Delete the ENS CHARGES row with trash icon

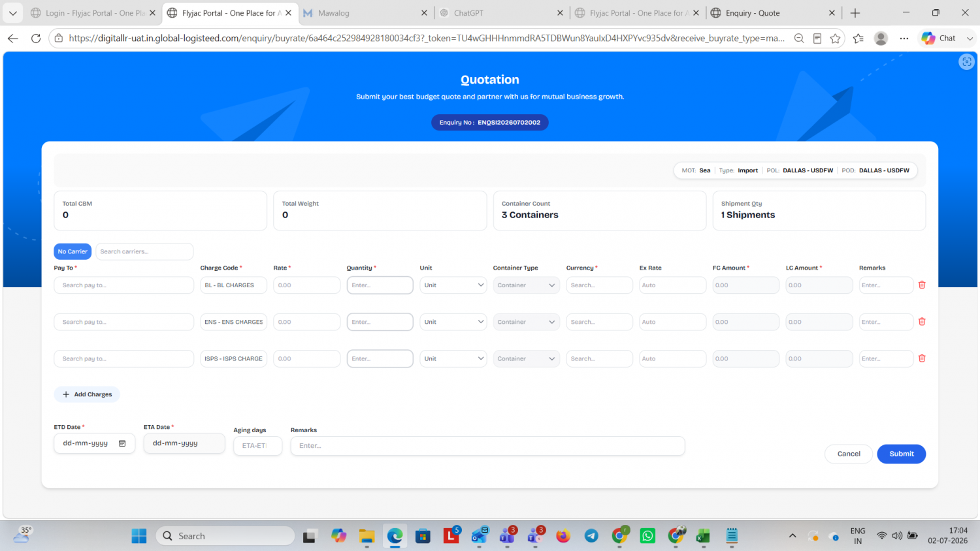click(922, 321)
